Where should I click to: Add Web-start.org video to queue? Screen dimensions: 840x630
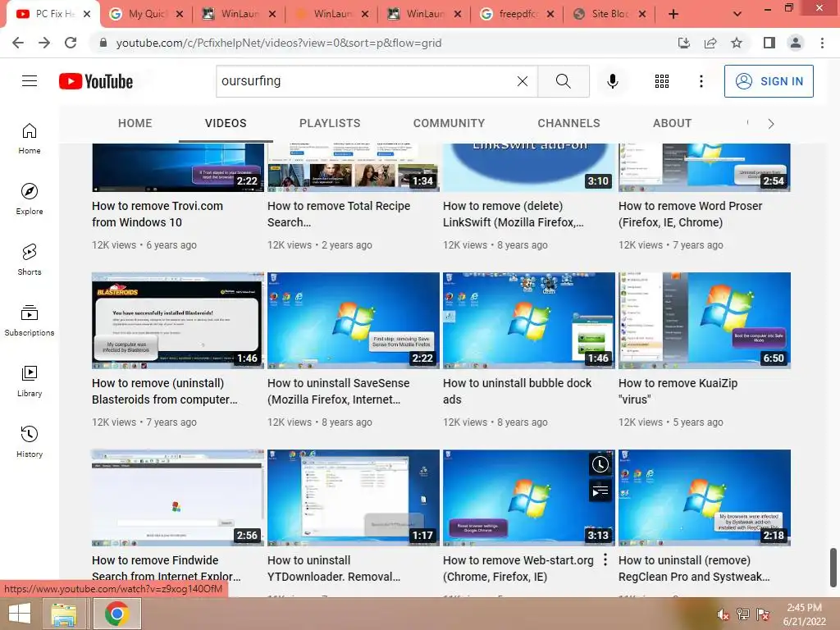tap(600, 491)
